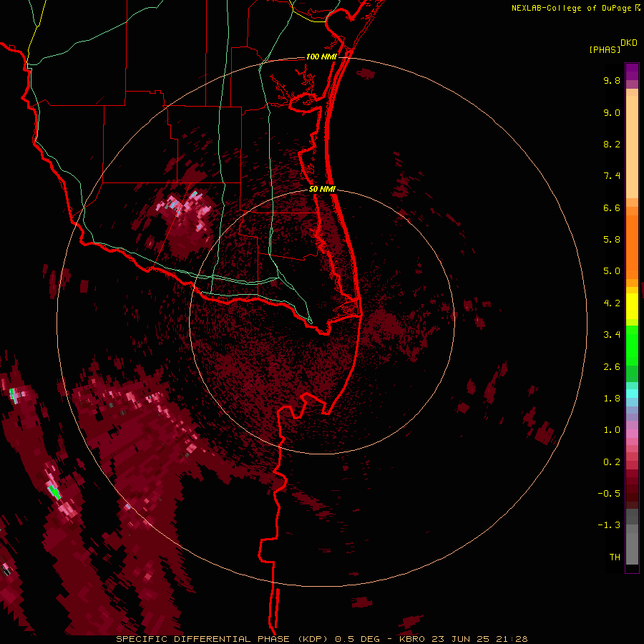Click the [PHAS] units label

click(605, 50)
